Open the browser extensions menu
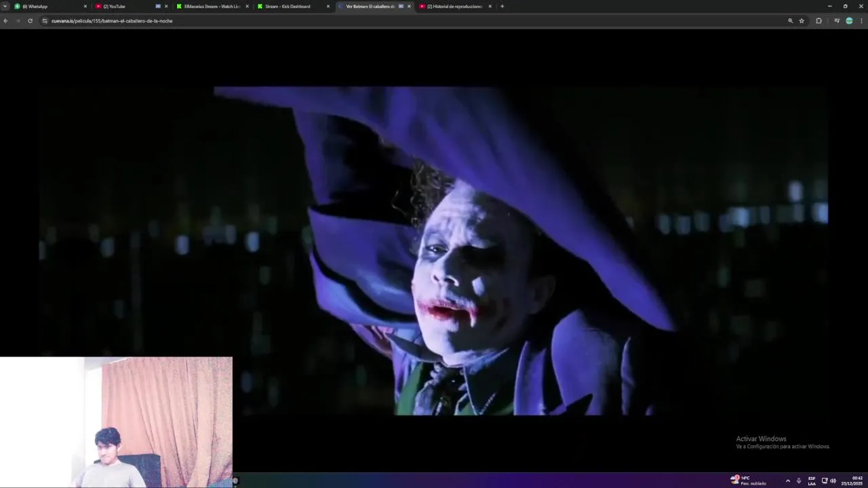The width and height of the screenshot is (868, 488). pos(818,21)
